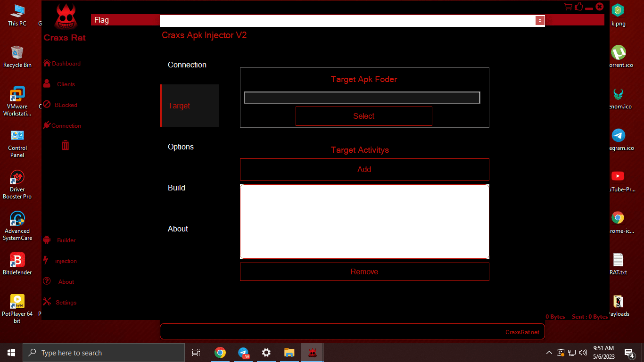Click the taskbar search box

104,353
